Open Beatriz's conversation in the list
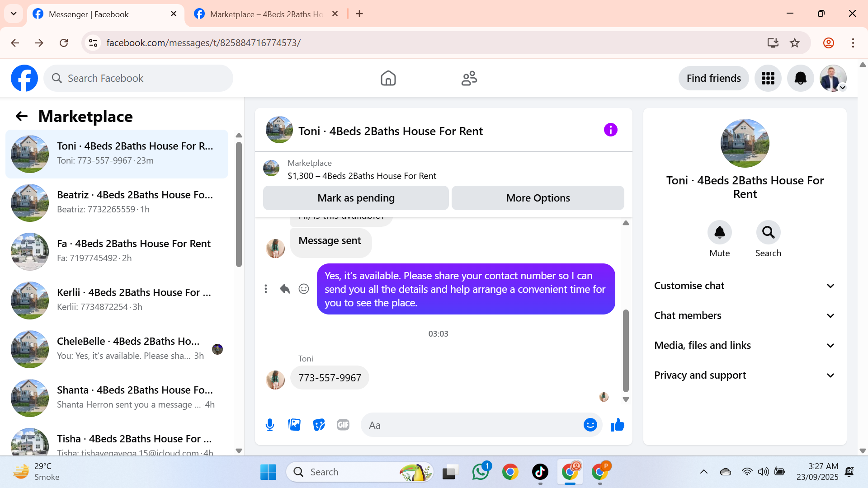The image size is (868, 488). 117,203
